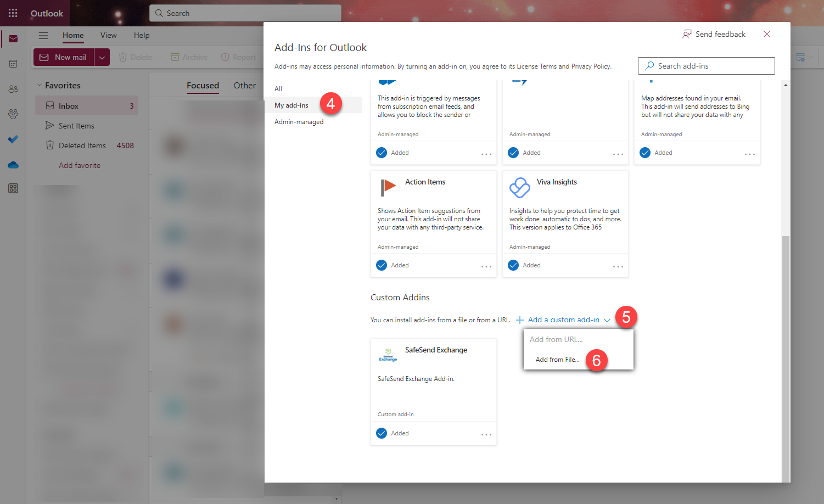Open more options for SafeSend Exchange card
The width and height of the screenshot is (824, 504).
tap(486, 434)
